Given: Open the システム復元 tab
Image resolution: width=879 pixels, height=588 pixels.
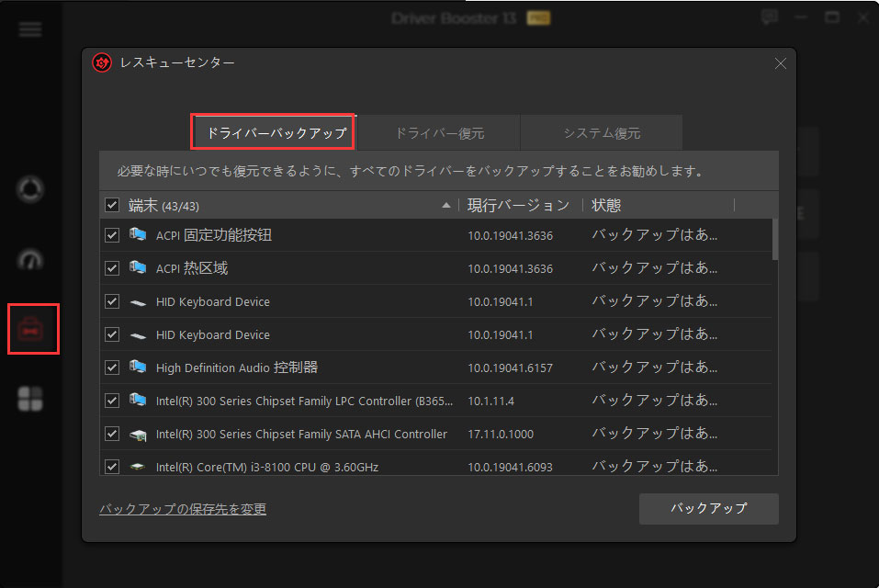Looking at the screenshot, I should tap(602, 133).
